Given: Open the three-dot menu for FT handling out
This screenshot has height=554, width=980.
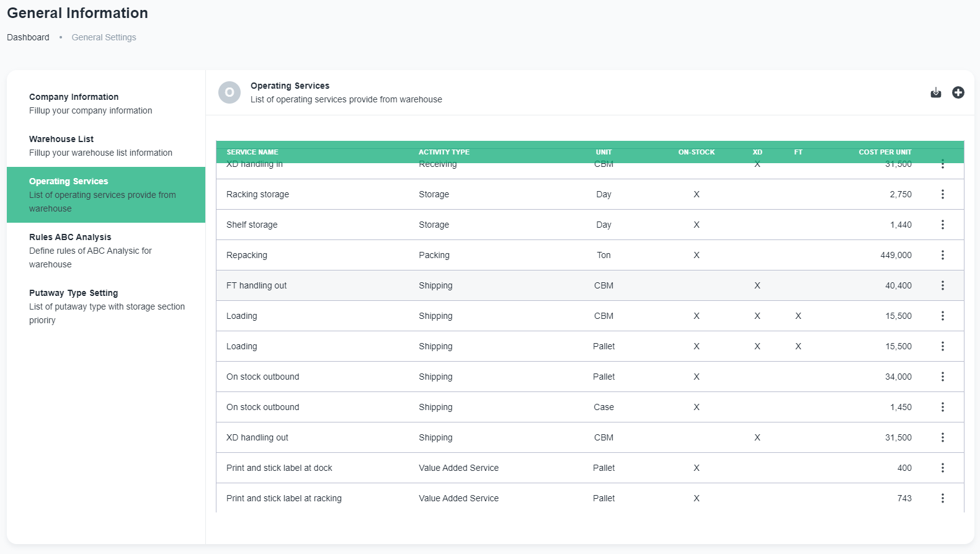Looking at the screenshot, I should [942, 285].
